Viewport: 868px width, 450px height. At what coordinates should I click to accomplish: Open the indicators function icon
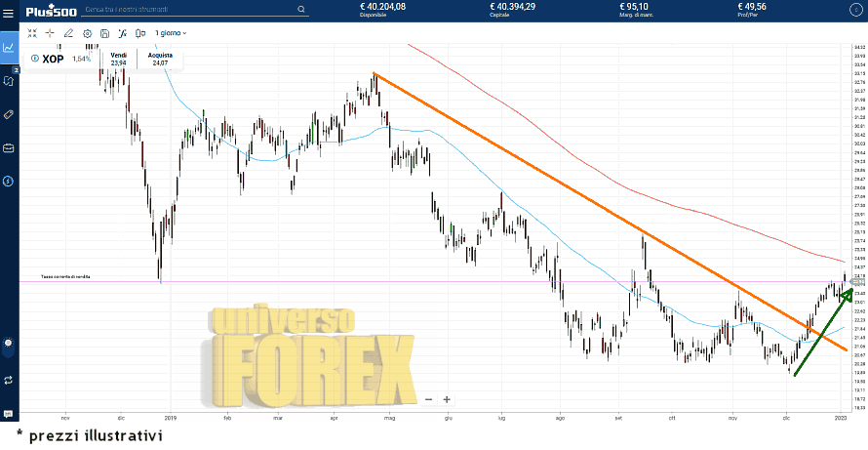[x=123, y=33]
